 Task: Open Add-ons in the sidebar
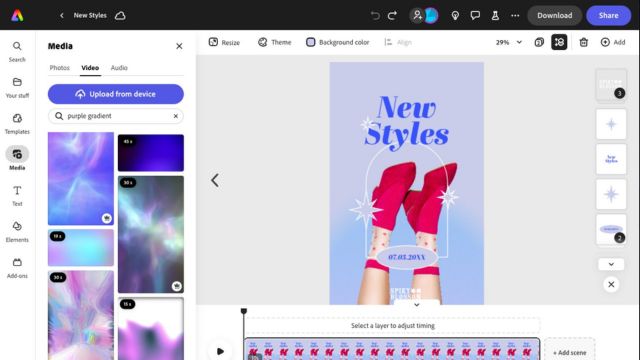[17, 268]
